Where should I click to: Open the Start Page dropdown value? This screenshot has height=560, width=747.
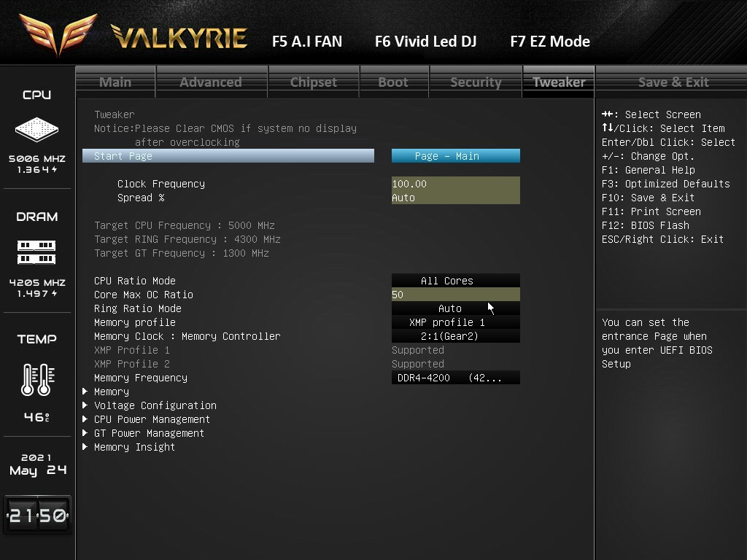[455, 156]
